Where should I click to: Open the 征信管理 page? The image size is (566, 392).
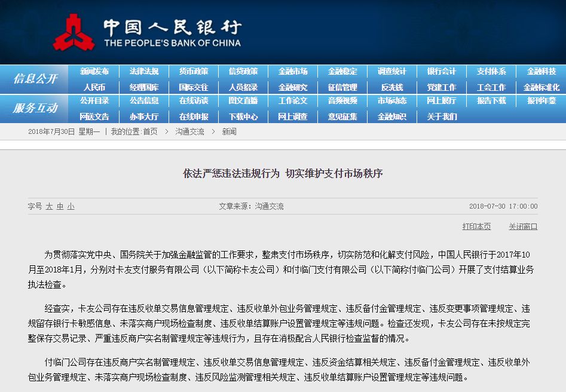coord(342,87)
